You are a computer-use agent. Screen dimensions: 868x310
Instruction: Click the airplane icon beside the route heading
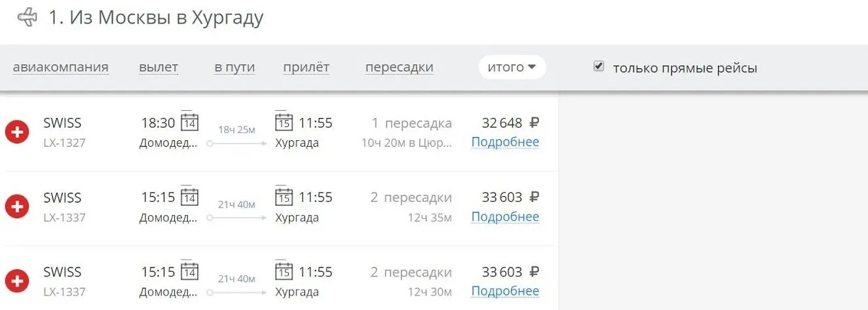(x=27, y=18)
